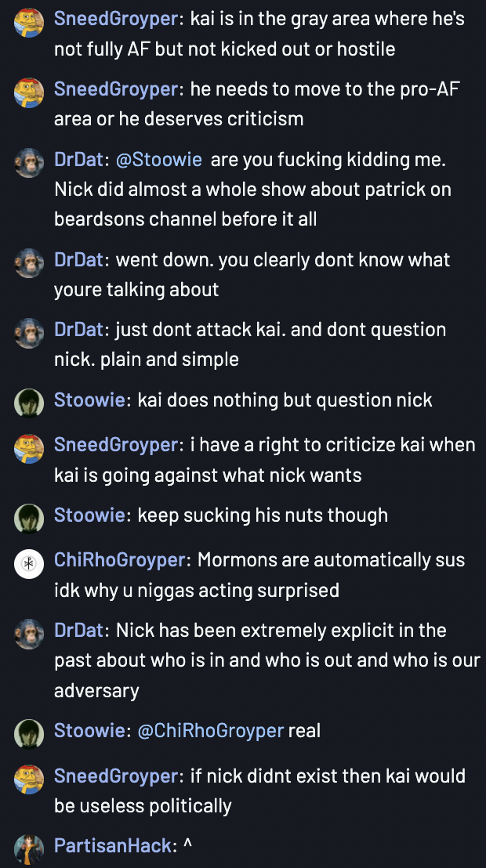Click PartisanHack's avatar at the bottom

[29, 848]
